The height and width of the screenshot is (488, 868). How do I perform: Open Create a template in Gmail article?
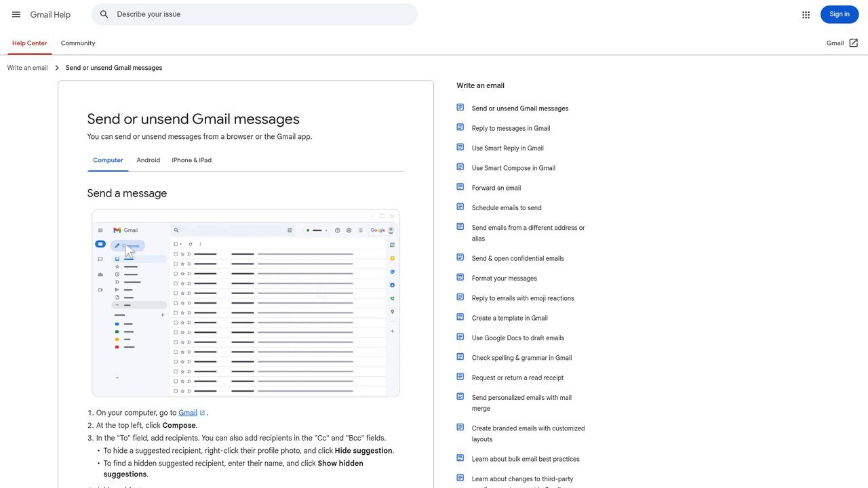(x=510, y=318)
